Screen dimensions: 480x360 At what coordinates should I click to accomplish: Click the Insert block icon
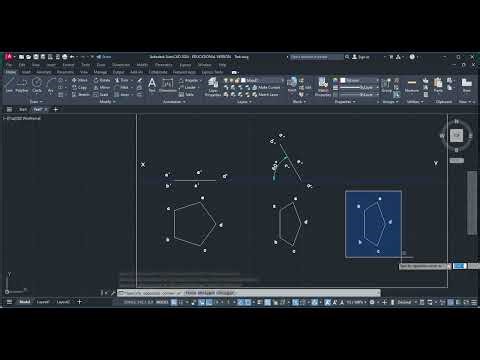292,85
